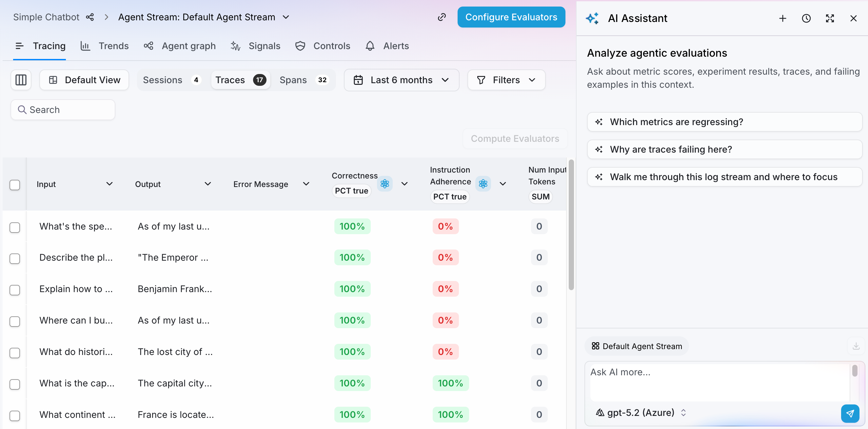Open the Controls tab
This screenshot has width=868, height=429.
coord(323,46)
